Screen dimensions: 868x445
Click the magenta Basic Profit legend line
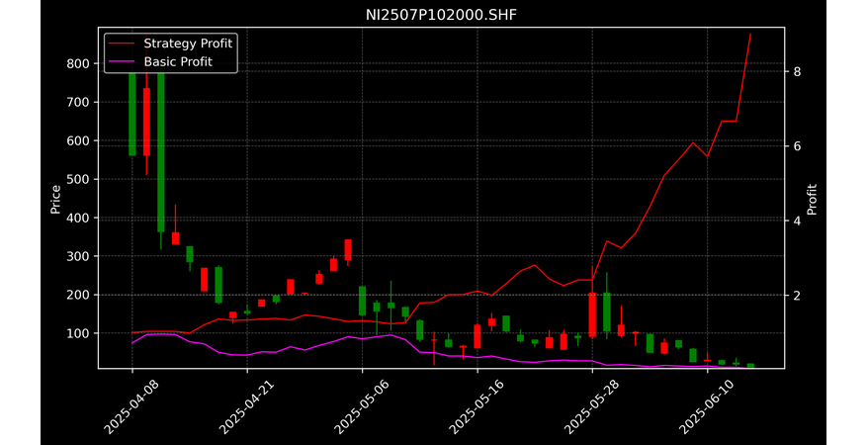pyautogui.click(x=122, y=61)
